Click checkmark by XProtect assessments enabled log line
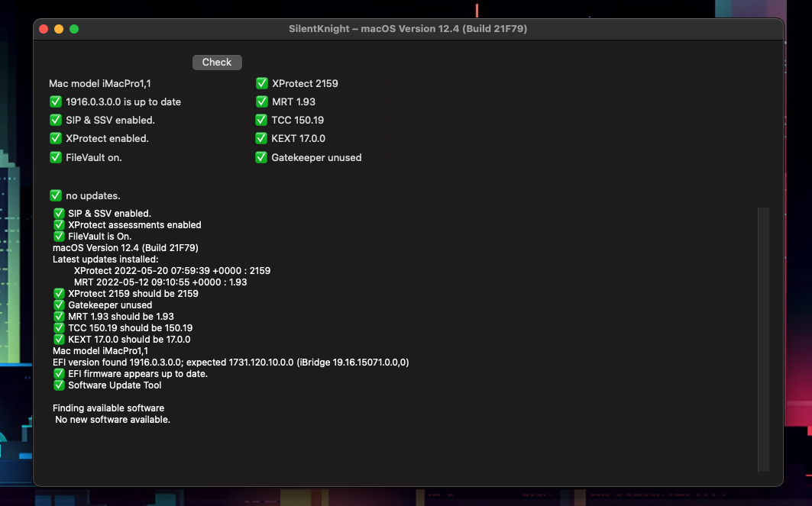The image size is (812, 506). pyautogui.click(x=59, y=224)
